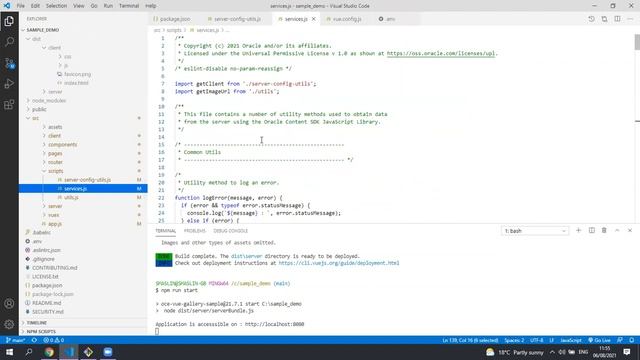Open the Source Control view
Viewport: 640px width, 360px height.
[9, 63]
